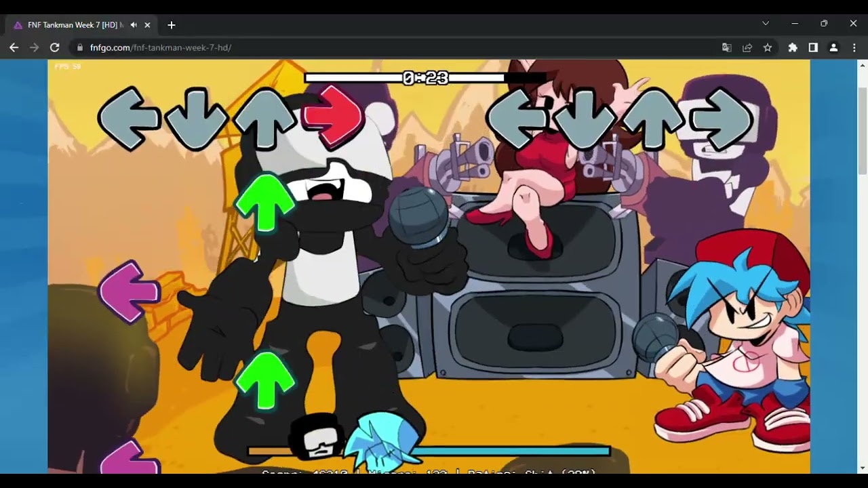Click the FPS counter text
Viewport: 868px width, 488px height.
click(68, 66)
